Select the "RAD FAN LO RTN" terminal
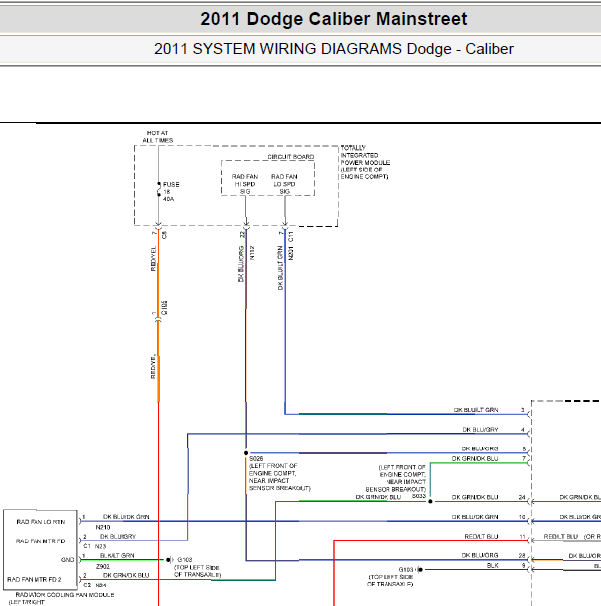This screenshot has width=601, height=606. coord(41,522)
